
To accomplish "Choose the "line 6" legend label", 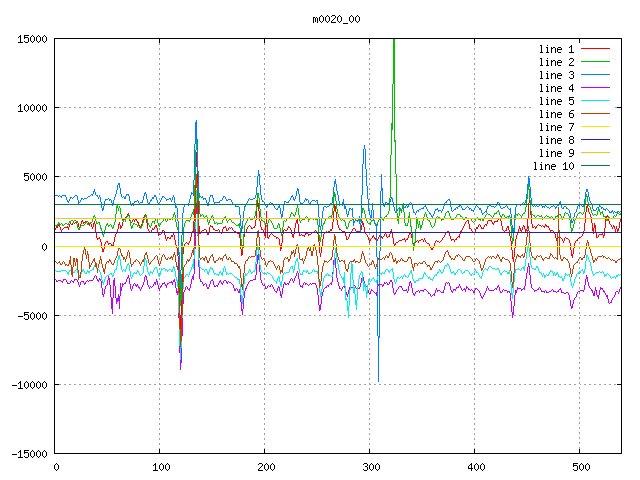I will click(556, 114).
